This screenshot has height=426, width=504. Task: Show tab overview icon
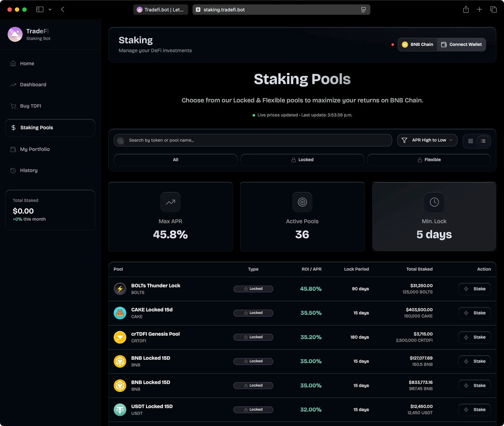tap(493, 10)
